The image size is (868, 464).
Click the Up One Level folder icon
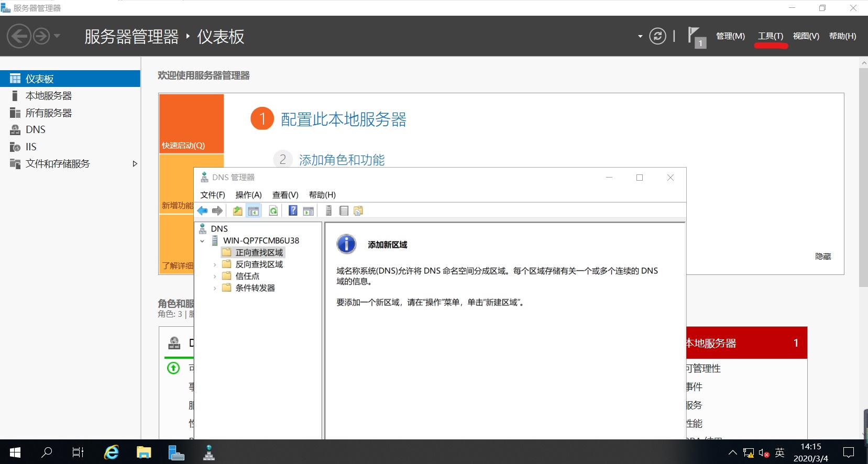[x=237, y=211]
